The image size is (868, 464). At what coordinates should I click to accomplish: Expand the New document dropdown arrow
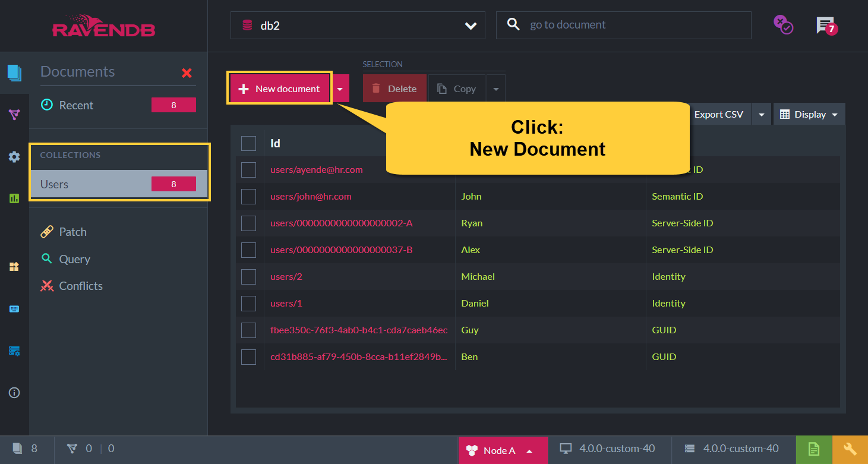coord(340,89)
